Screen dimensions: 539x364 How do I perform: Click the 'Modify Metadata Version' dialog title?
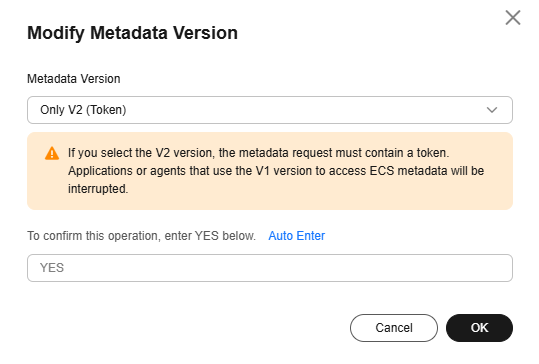pos(132,33)
